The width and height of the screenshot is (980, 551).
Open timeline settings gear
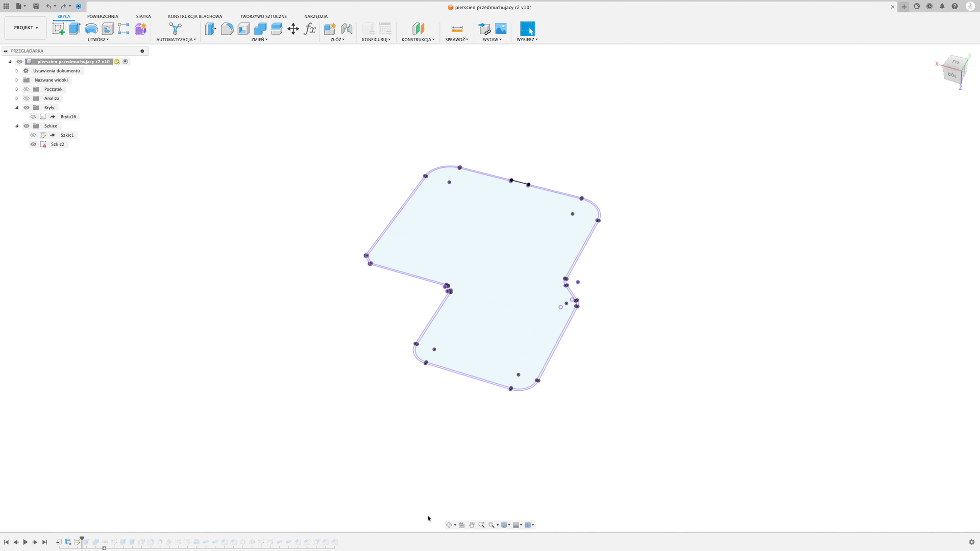pyautogui.click(x=971, y=542)
